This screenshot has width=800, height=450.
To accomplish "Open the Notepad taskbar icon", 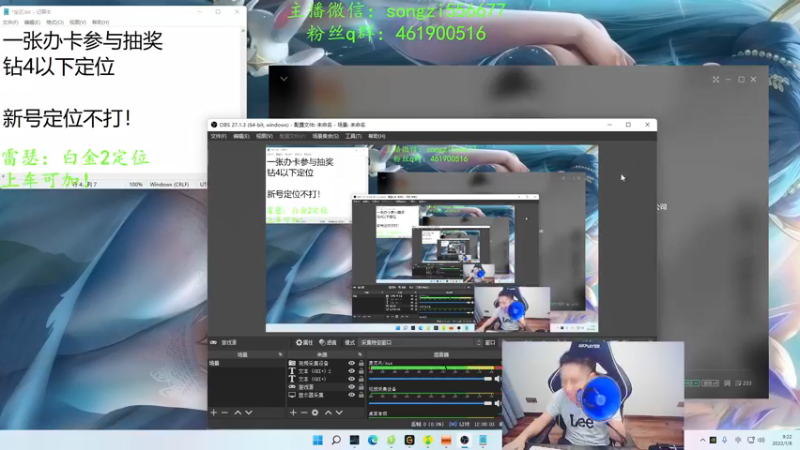I will (x=483, y=440).
